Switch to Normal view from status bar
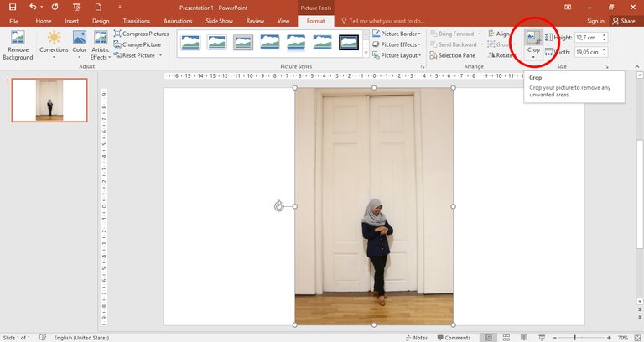 coord(488,338)
